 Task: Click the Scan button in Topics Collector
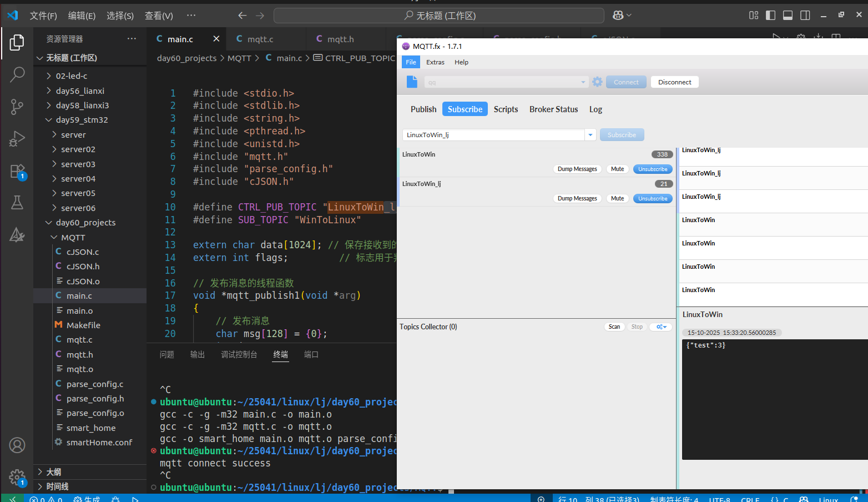(614, 327)
